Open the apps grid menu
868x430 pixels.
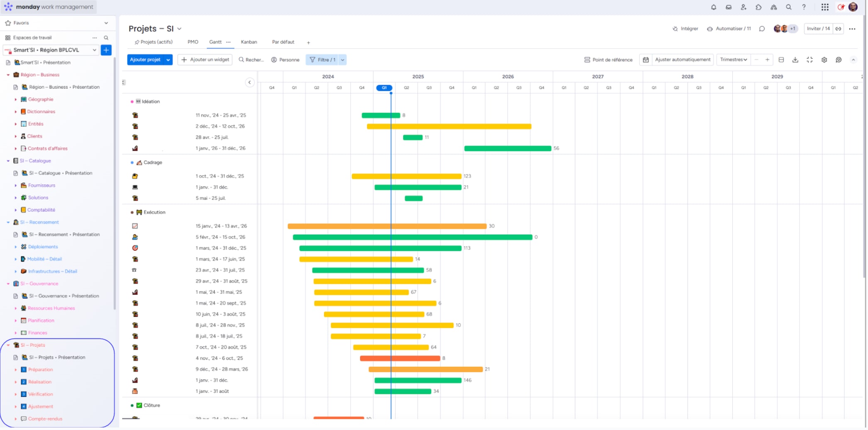825,7
